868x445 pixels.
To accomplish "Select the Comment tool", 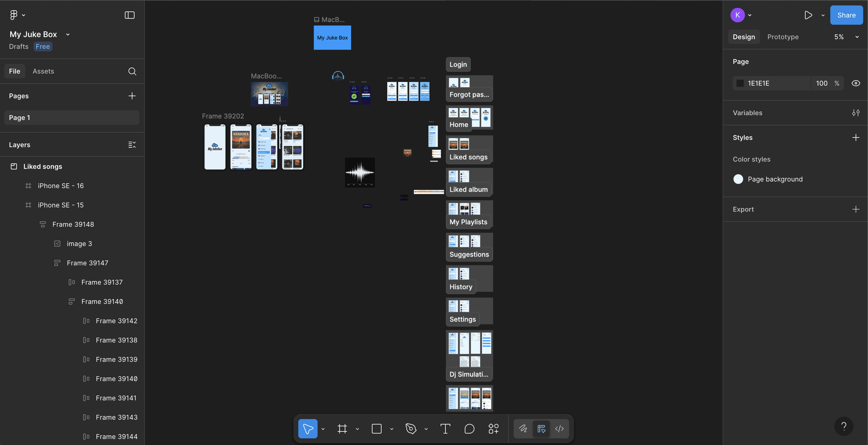I will click(469, 428).
